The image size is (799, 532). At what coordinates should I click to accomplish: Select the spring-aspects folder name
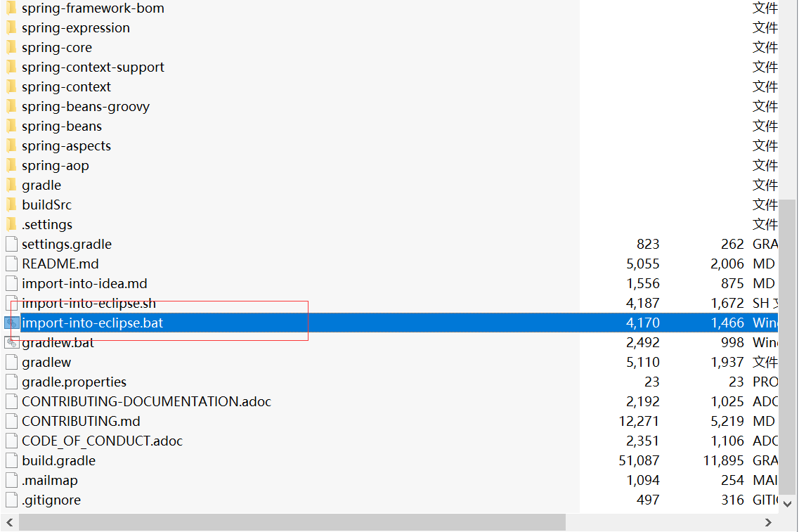[66, 146]
